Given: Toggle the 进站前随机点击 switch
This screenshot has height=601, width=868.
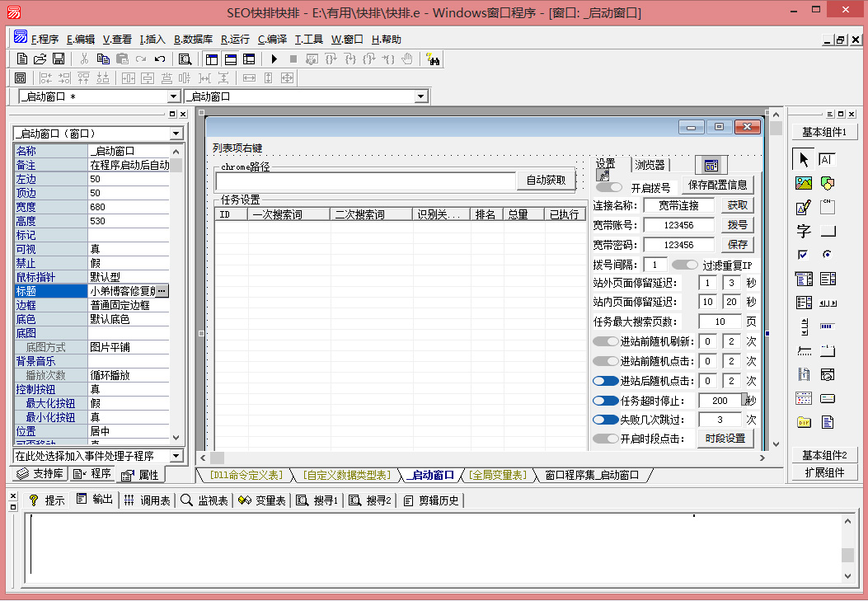Looking at the screenshot, I should click(x=606, y=361).
